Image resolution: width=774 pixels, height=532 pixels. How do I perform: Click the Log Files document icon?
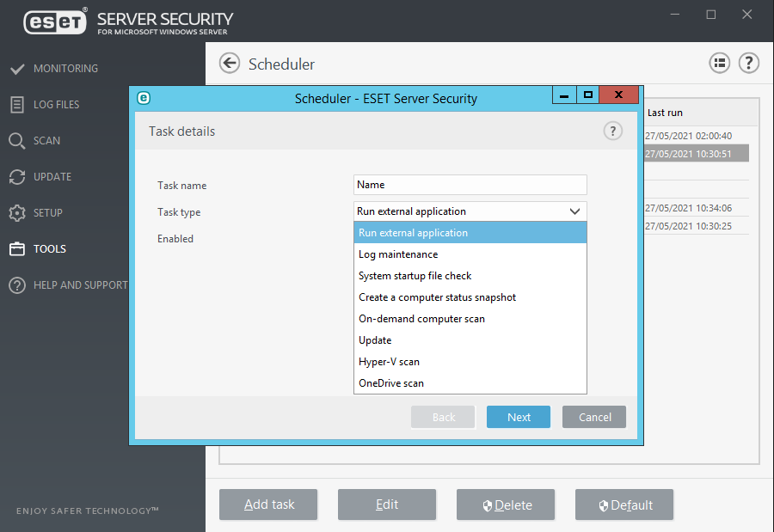[17, 105]
